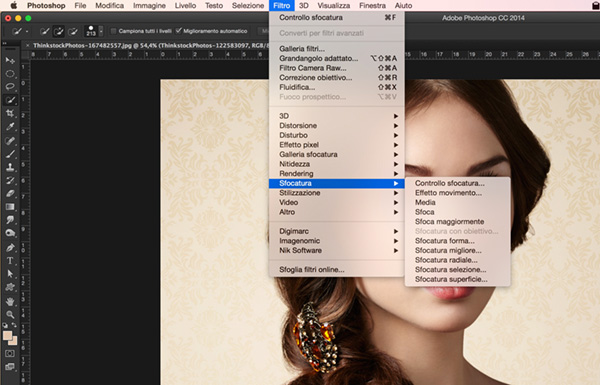The height and width of the screenshot is (385, 600).
Task: Close the ThinkstockPhotos document tab
Action: point(28,45)
